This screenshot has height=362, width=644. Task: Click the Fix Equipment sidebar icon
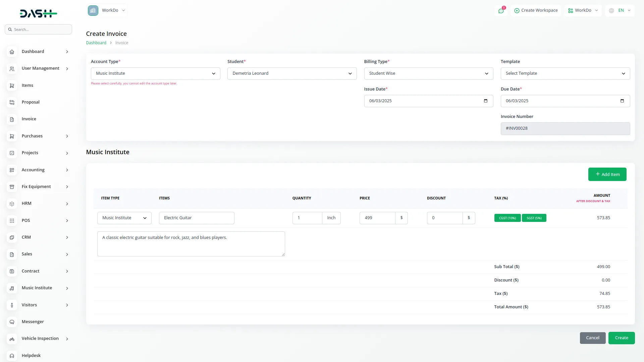[12, 187]
